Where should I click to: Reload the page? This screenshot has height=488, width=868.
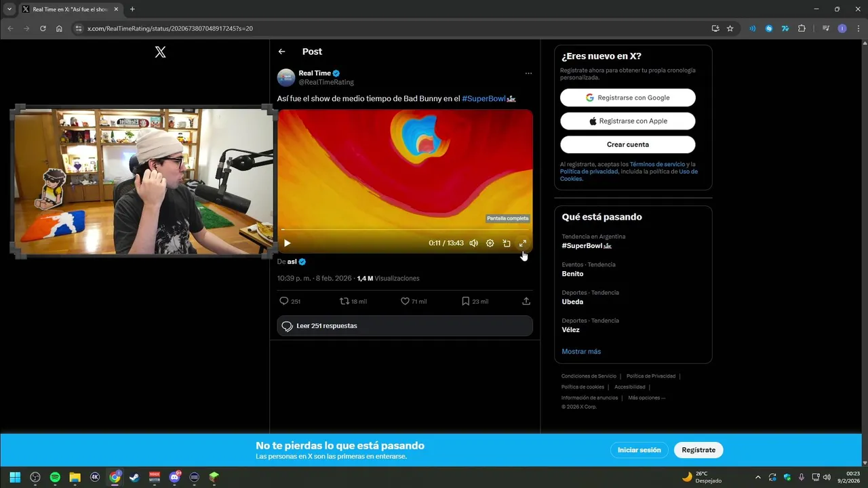(43, 28)
